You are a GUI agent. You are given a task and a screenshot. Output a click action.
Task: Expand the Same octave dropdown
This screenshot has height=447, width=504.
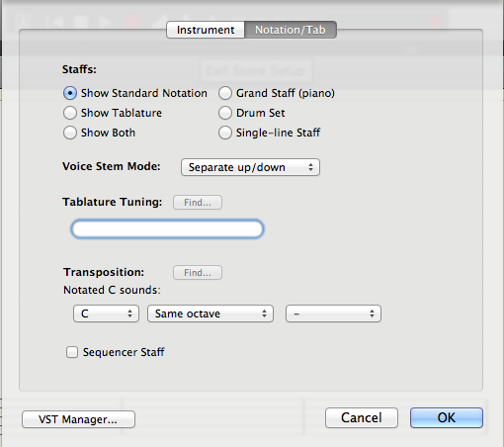point(210,313)
